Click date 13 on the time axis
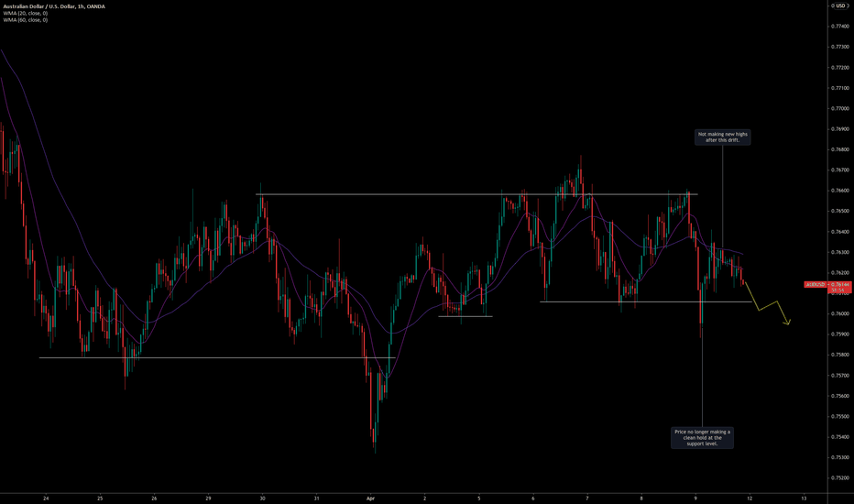 (x=804, y=498)
